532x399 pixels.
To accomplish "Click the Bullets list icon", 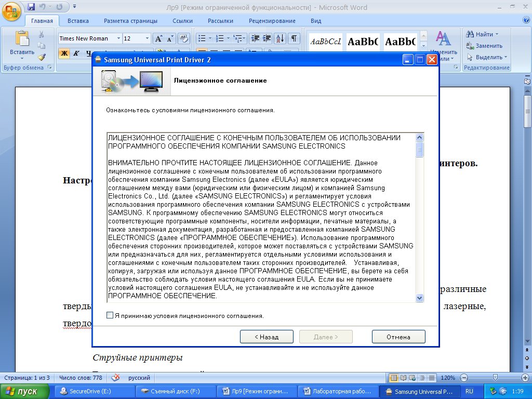I will pyautogui.click(x=202, y=38).
